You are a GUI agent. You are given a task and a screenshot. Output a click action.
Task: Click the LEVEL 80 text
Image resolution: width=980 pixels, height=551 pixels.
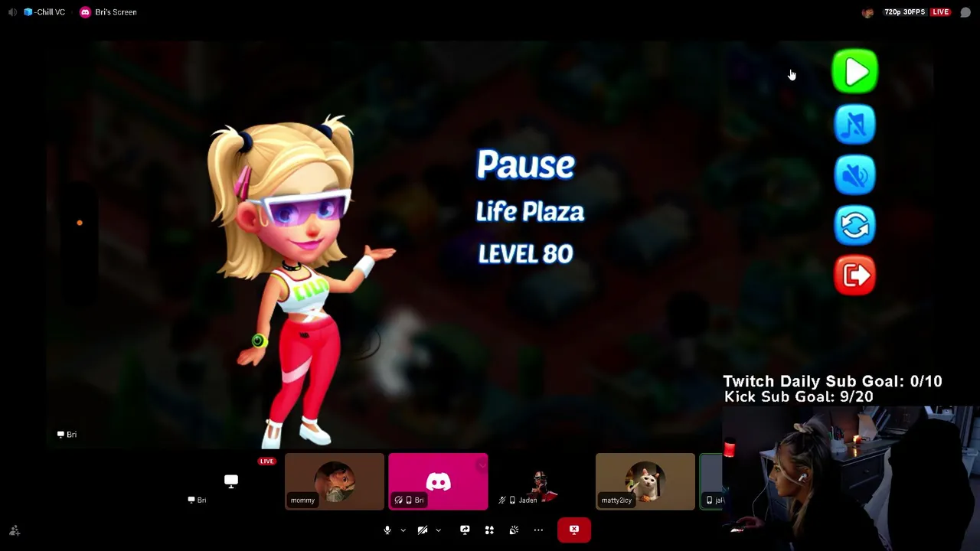click(x=525, y=254)
